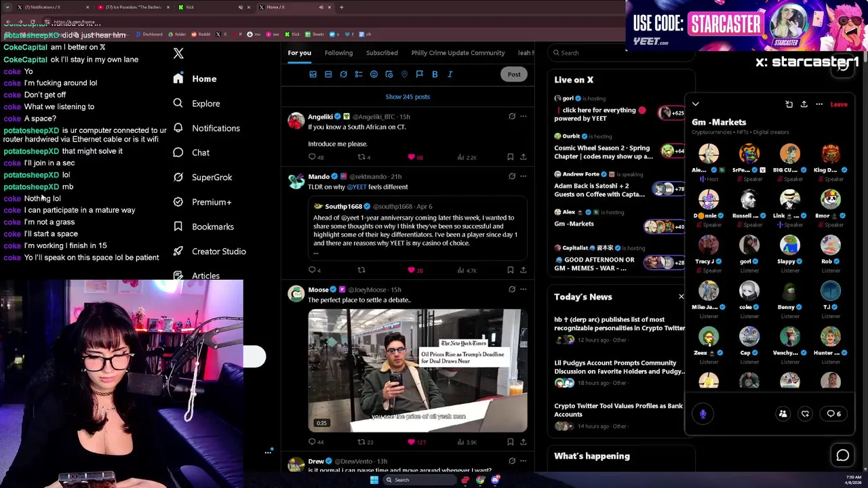The height and width of the screenshot is (488, 868).
Task: Bookmark Mando's post
Action: (x=510, y=270)
